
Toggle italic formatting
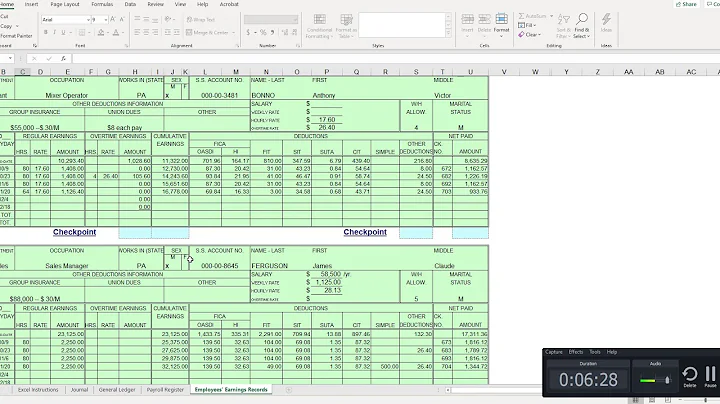[x=54, y=33]
